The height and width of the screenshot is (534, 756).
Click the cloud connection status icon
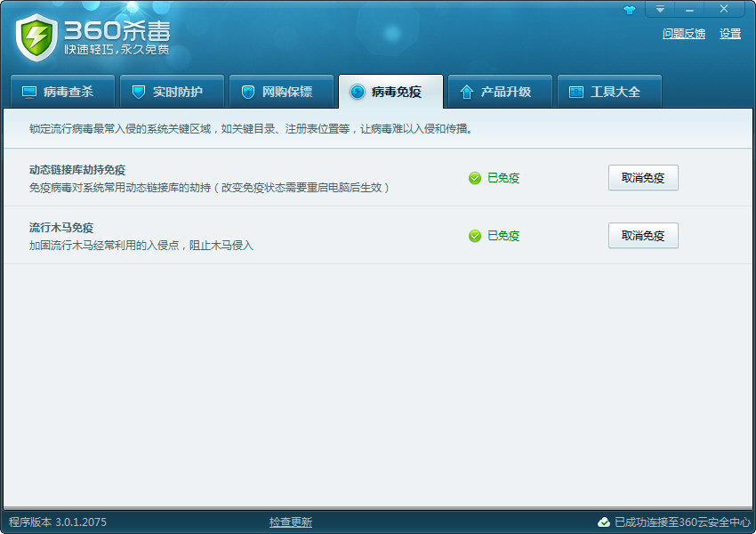click(x=604, y=522)
